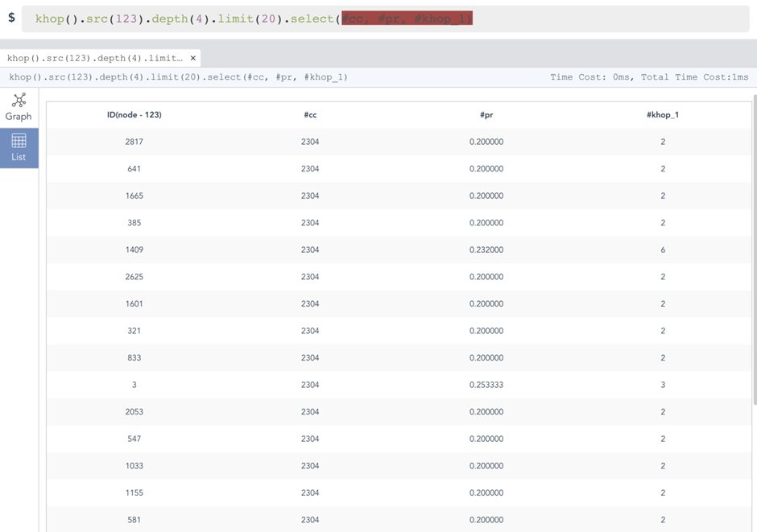Select node ID 1409 cell
The image size is (757, 532).
(x=134, y=250)
